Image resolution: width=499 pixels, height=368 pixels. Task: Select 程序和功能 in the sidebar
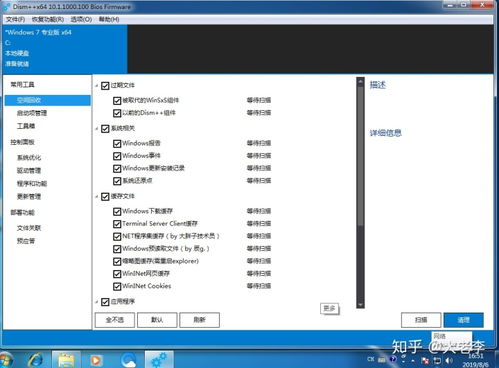(32, 183)
